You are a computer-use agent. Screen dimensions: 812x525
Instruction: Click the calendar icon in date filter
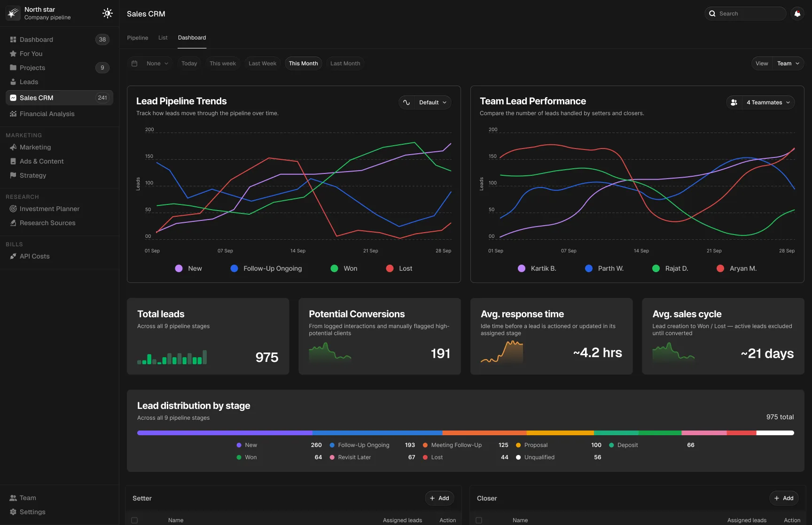134,63
